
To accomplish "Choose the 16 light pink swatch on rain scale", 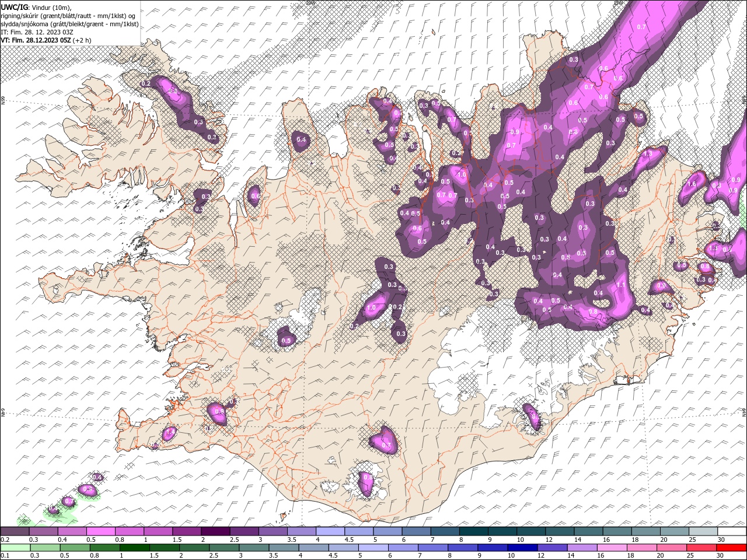I will point(612,548).
